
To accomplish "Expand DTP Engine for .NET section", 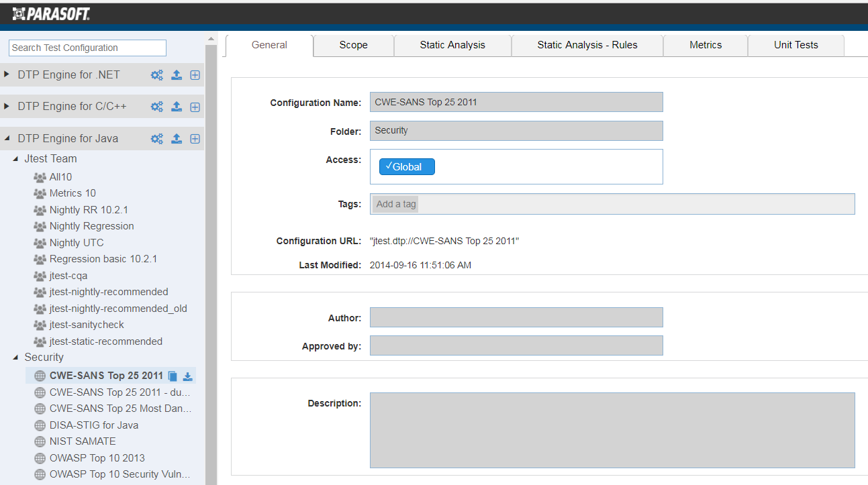I will point(7,74).
